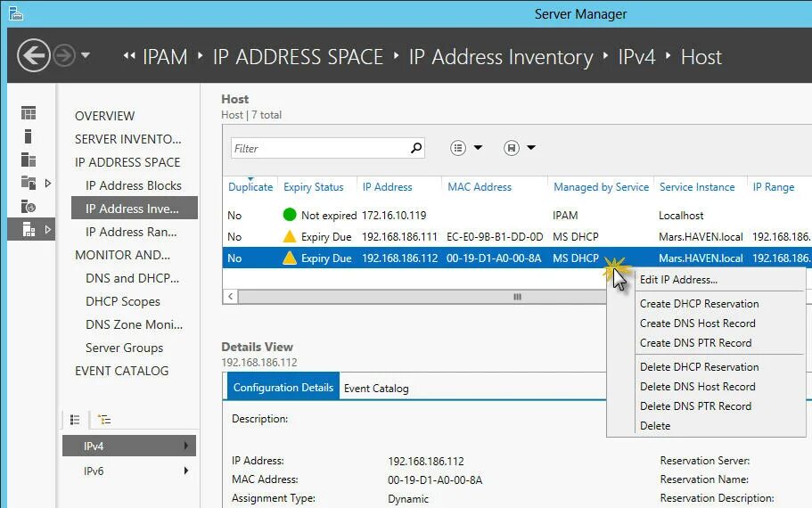This screenshot has width=812, height=508.
Task: Click the Back navigation arrow
Action: point(34,55)
